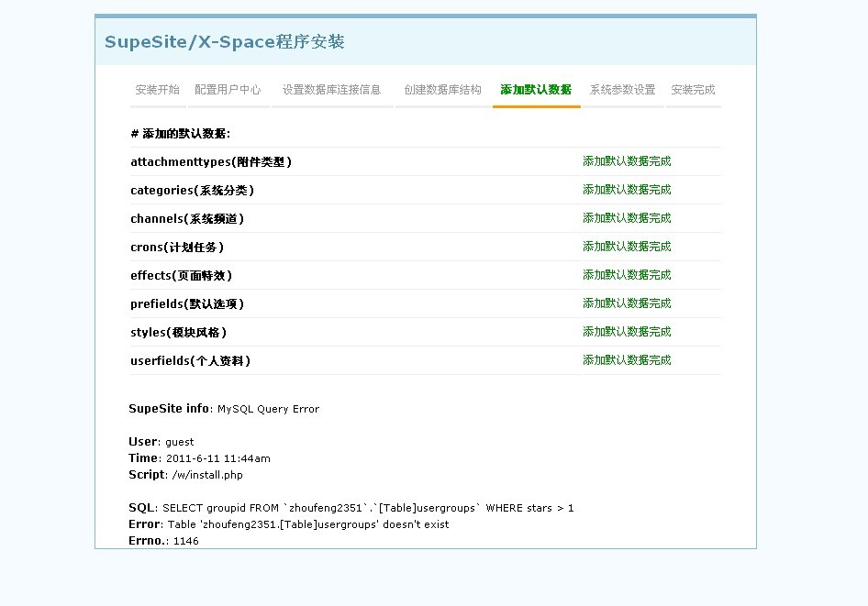Screen dimensions: 868x606
Task: Click crons row 添加默认数据完成 status
Action: pyautogui.click(x=627, y=247)
